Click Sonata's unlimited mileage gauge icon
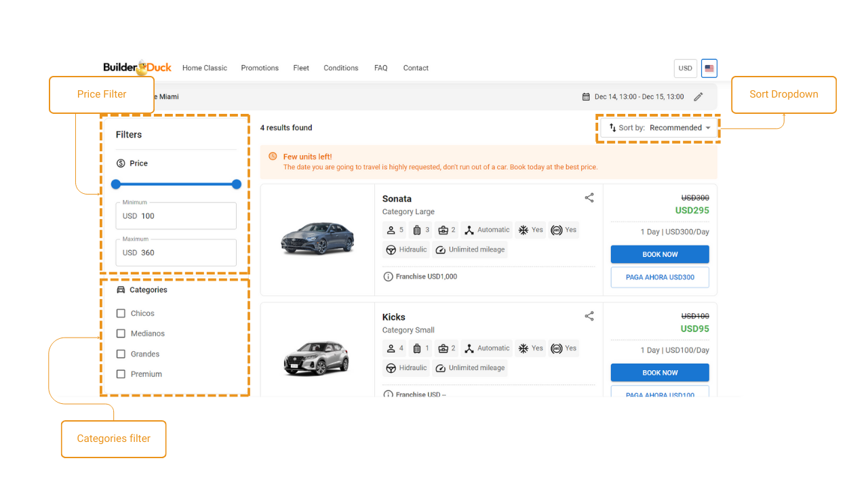The height and width of the screenshot is (488, 868). click(441, 249)
